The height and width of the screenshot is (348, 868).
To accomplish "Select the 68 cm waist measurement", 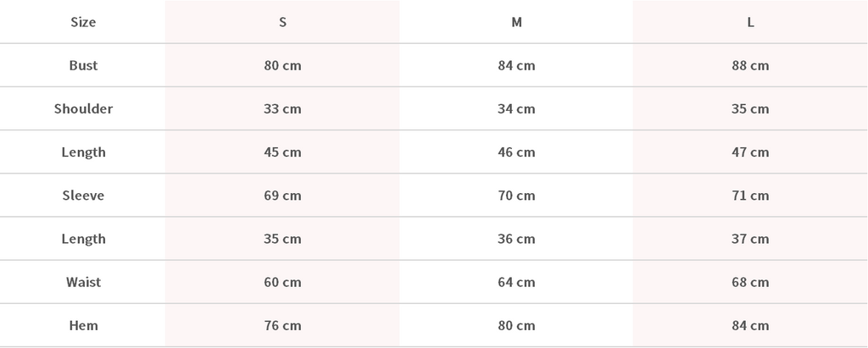I will (750, 282).
